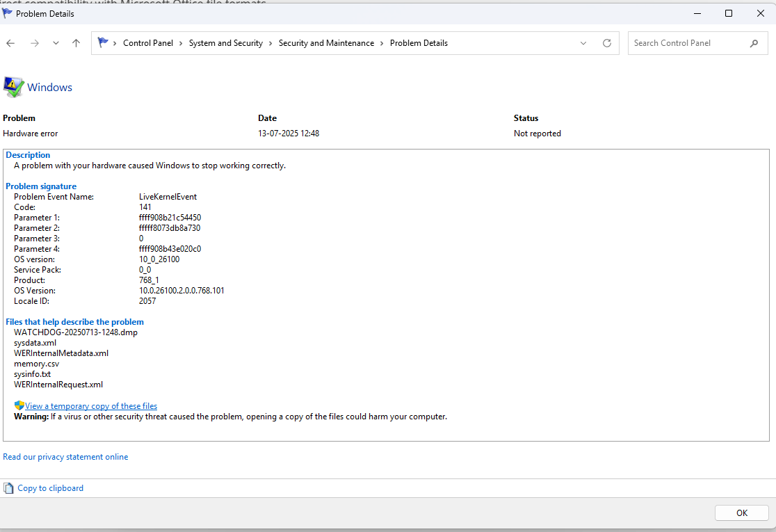Click the Code value 141
This screenshot has width=776, height=532.
pyautogui.click(x=145, y=207)
